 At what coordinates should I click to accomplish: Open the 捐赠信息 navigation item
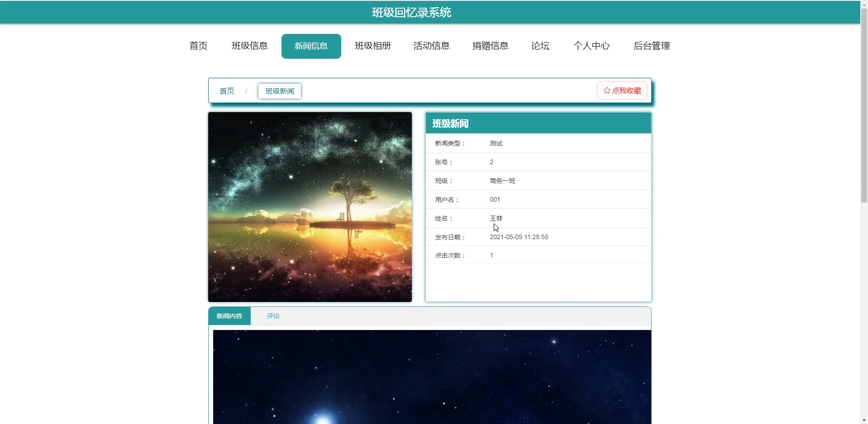pyautogui.click(x=491, y=46)
